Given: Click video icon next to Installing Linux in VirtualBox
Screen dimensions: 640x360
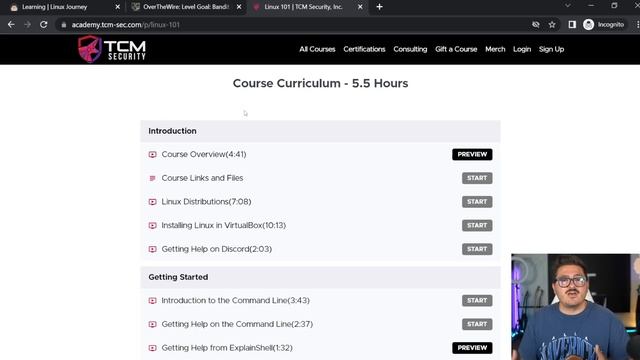Looking at the screenshot, I should coord(153,226).
